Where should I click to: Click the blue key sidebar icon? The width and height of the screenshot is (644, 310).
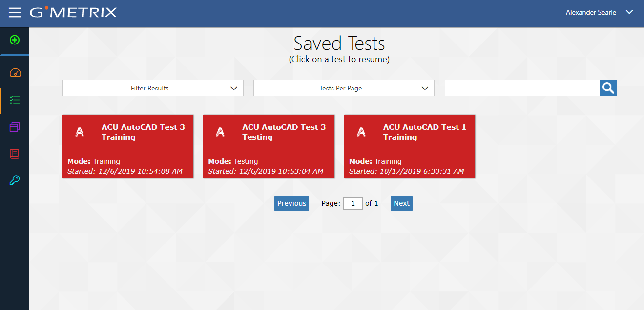click(x=15, y=180)
